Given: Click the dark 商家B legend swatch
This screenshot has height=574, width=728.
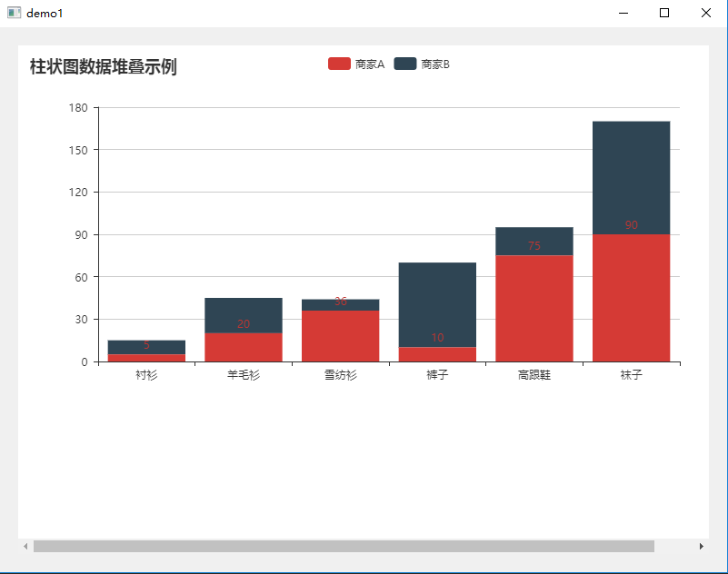Looking at the screenshot, I should (x=404, y=64).
